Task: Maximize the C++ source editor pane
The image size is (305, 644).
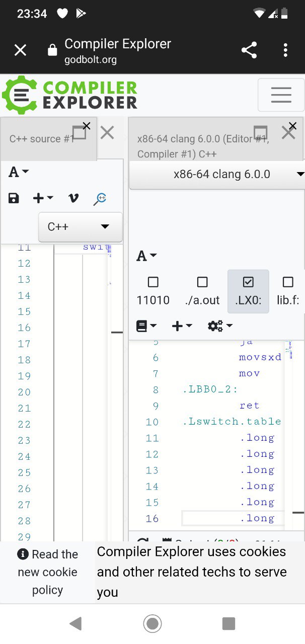Action: coord(79,132)
